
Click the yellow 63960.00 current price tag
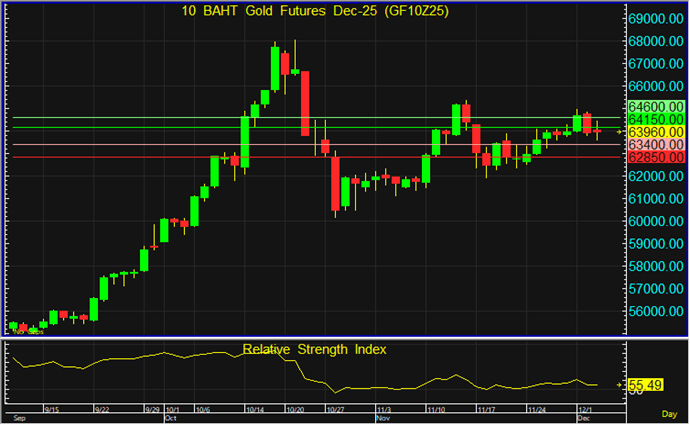tap(655, 131)
